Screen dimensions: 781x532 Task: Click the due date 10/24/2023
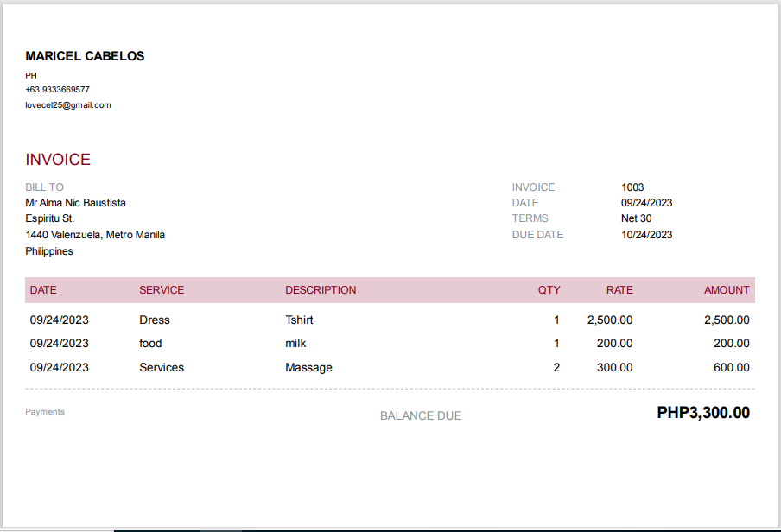click(x=646, y=235)
